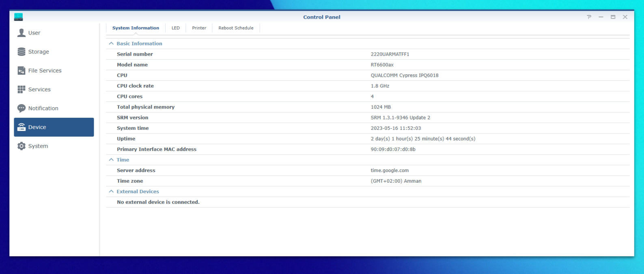Select the Device router icon

tap(22, 127)
